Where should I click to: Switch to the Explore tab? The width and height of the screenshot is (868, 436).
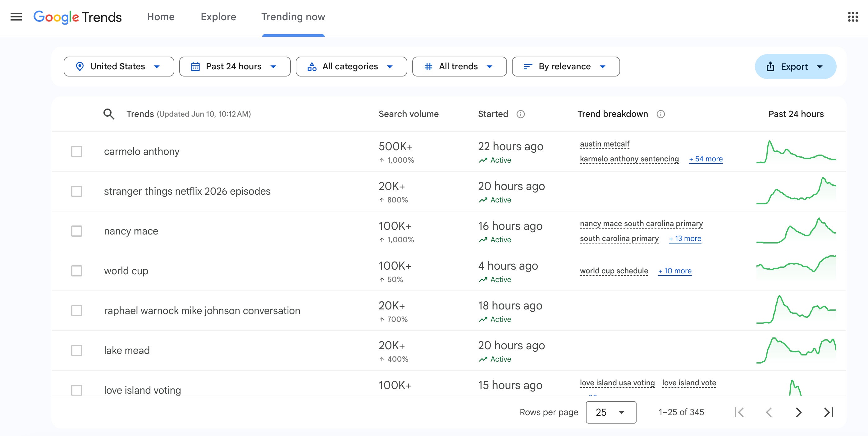coord(218,17)
